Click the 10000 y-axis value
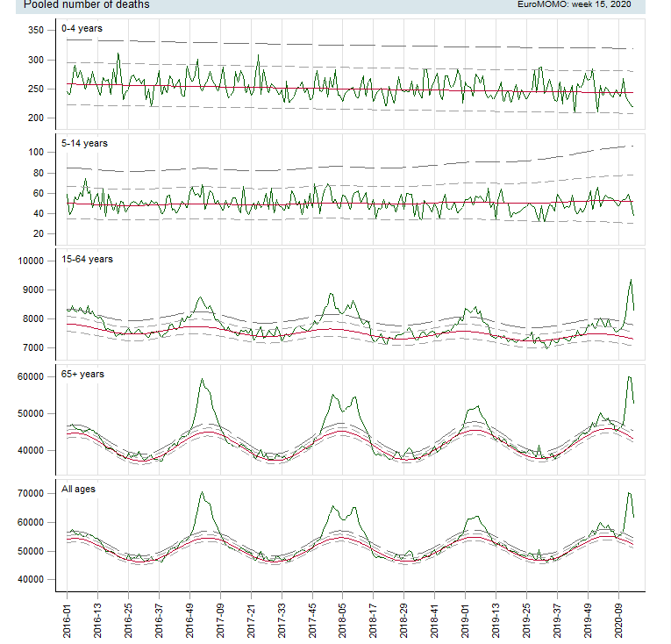Viewport: 671px width, 644px height. [31, 261]
